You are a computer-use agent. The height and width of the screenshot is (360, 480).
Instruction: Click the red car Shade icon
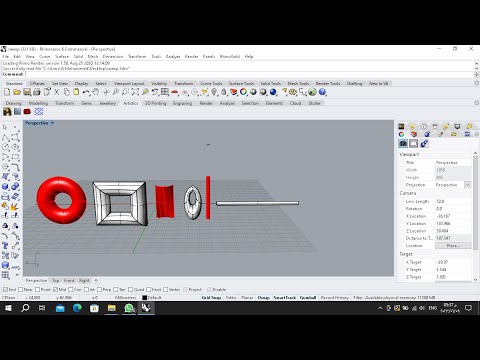(x=175, y=92)
